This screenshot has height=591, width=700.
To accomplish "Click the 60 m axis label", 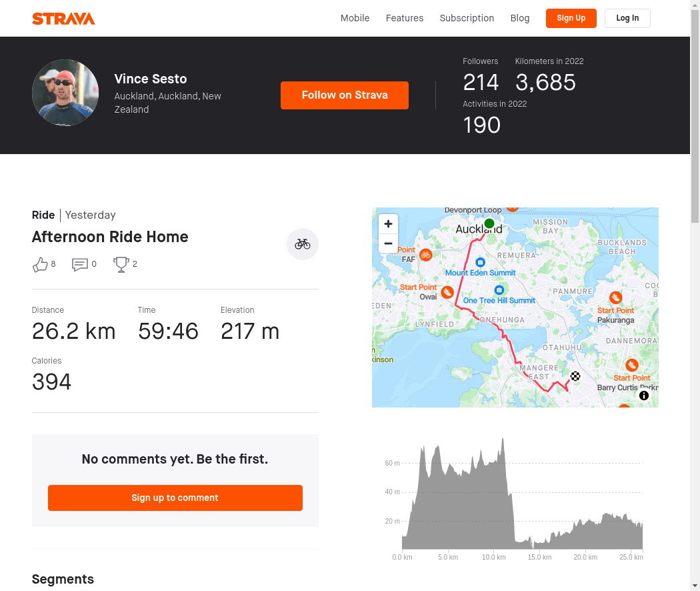I will (x=393, y=463).
